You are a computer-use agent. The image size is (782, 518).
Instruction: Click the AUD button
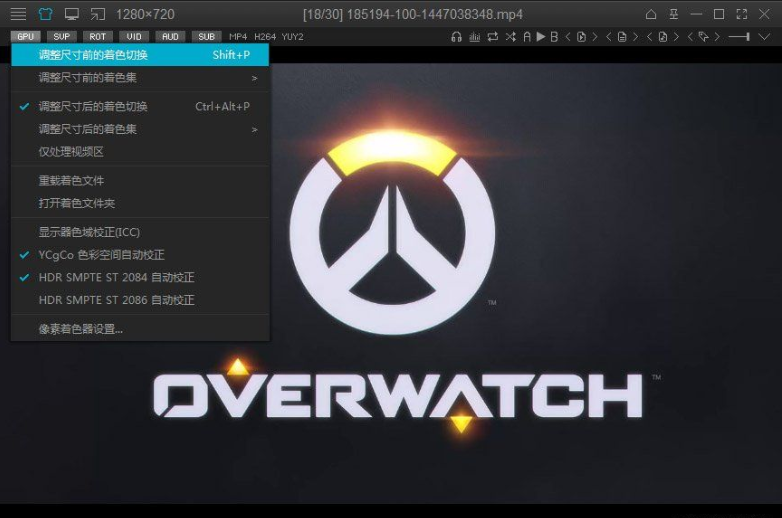point(170,37)
